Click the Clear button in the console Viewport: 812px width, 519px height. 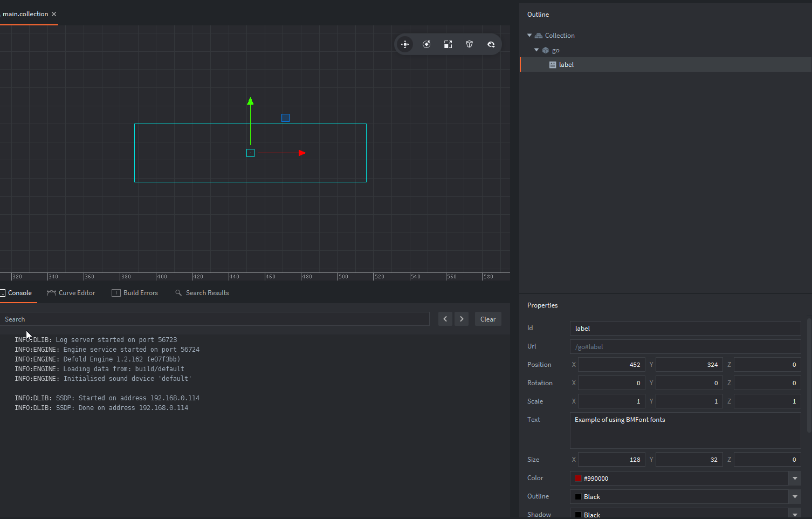[487, 319]
